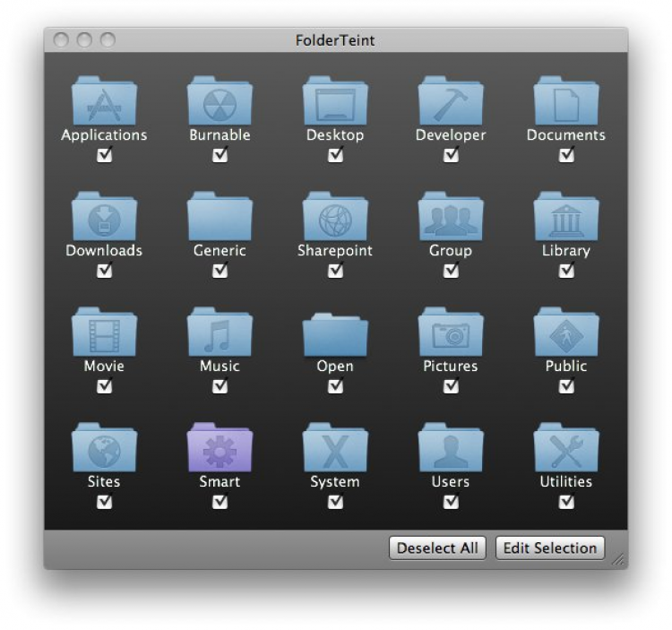Click the Downloads folder icon
This screenshot has width=672, height=630.
point(104,216)
